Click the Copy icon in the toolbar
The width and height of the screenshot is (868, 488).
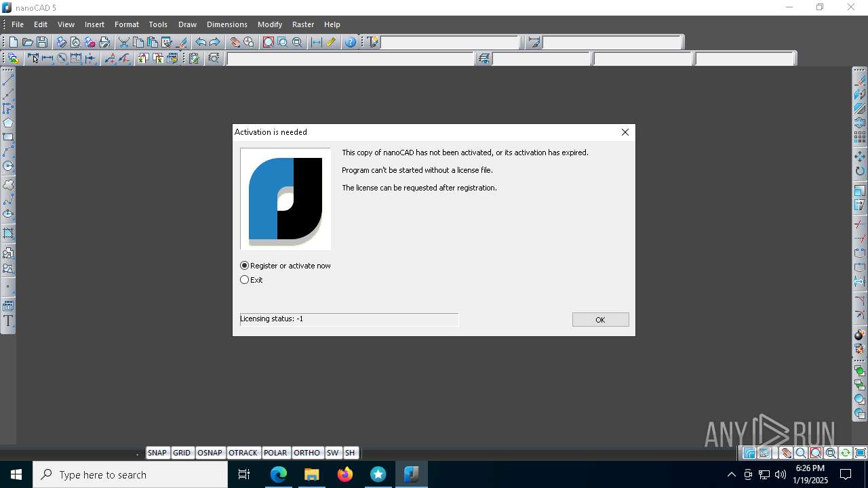(x=138, y=42)
